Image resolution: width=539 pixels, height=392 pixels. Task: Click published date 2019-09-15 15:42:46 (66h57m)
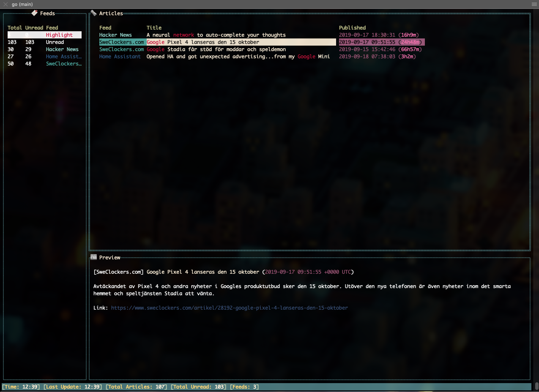pyautogui.click(x=380, y=49)
